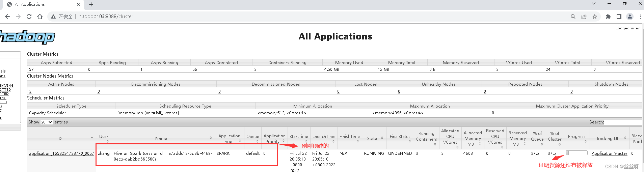This screenshot has width=644, height=172.
Task: Sort by Application Type column
Action: pyautogui.click(x=230, y=138)
